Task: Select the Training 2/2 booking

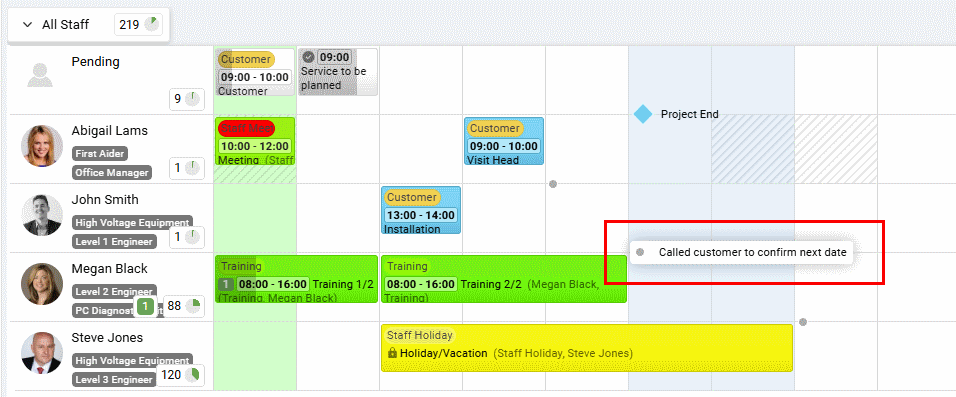Action: click(504, 279)
